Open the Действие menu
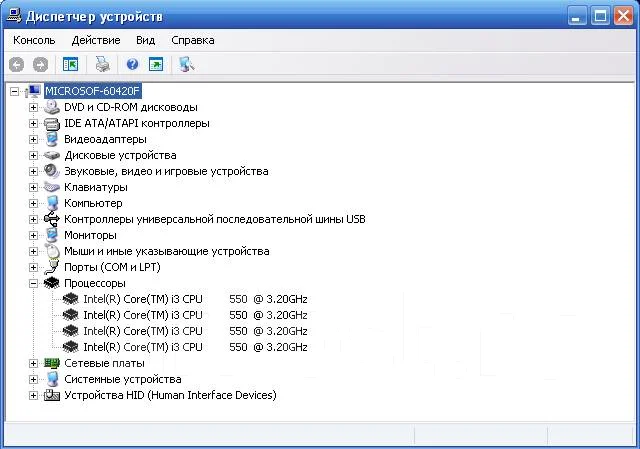The image size is (640, 449). 96,40
